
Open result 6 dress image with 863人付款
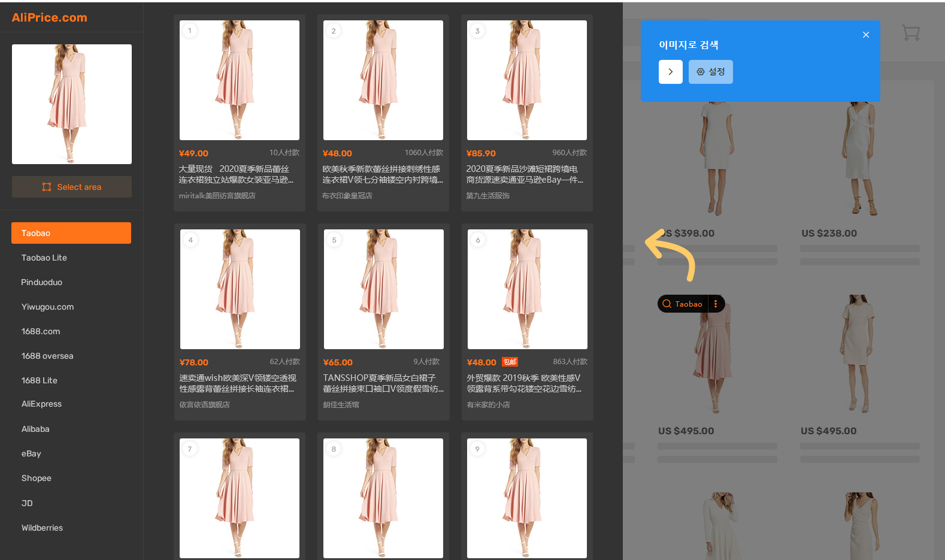pos(528,289)
